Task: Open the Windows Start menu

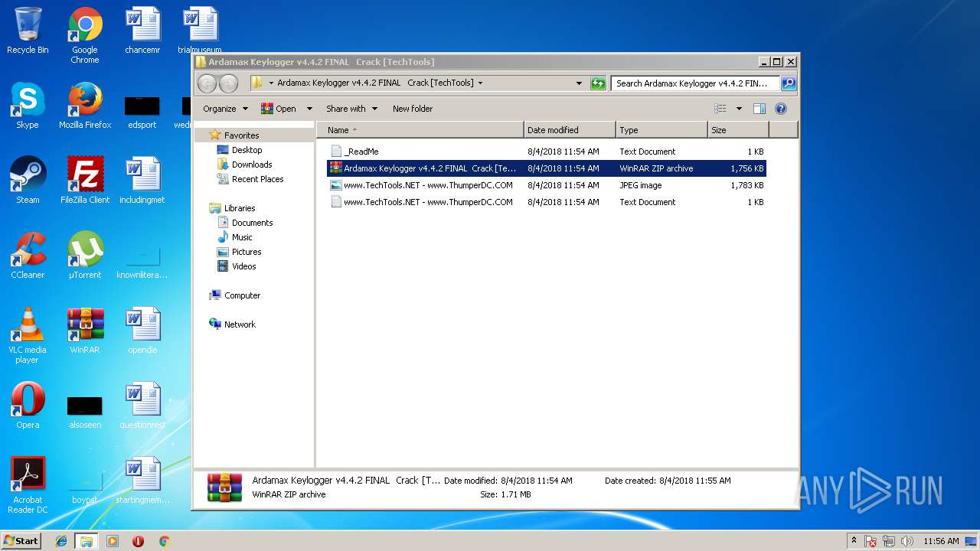Action: [x=21, y=540]
